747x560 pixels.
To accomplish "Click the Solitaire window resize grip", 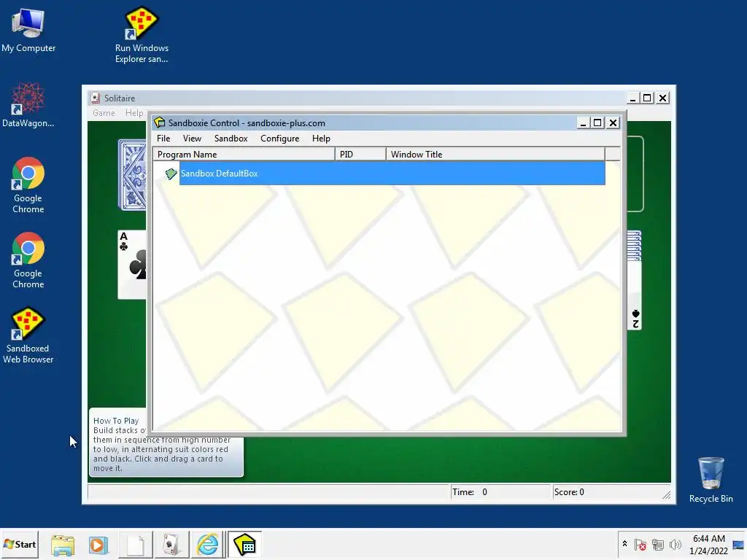I will tap(667, 495).
